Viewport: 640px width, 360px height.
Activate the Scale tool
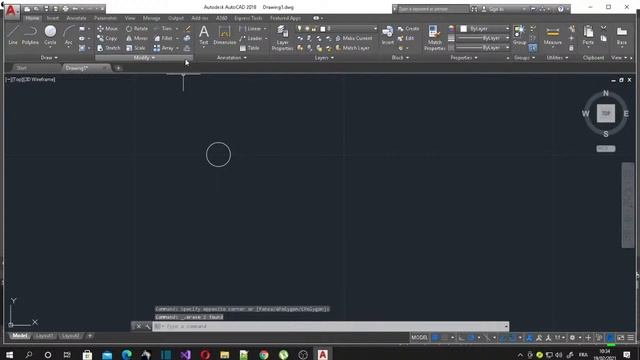coord(136,48)
